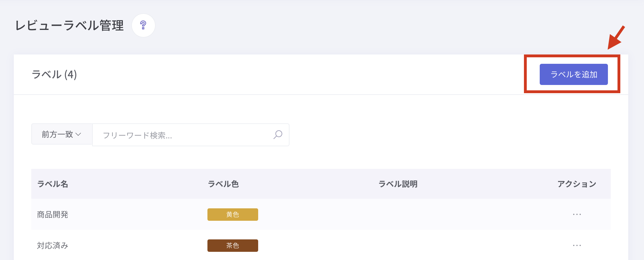Select the 対応済み label name

coord(53,246)
